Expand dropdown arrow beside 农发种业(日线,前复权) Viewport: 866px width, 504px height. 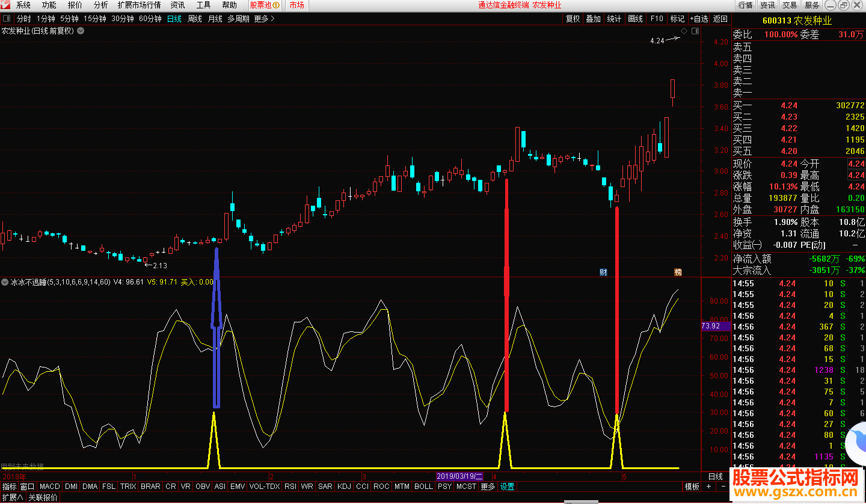(81, 31)
